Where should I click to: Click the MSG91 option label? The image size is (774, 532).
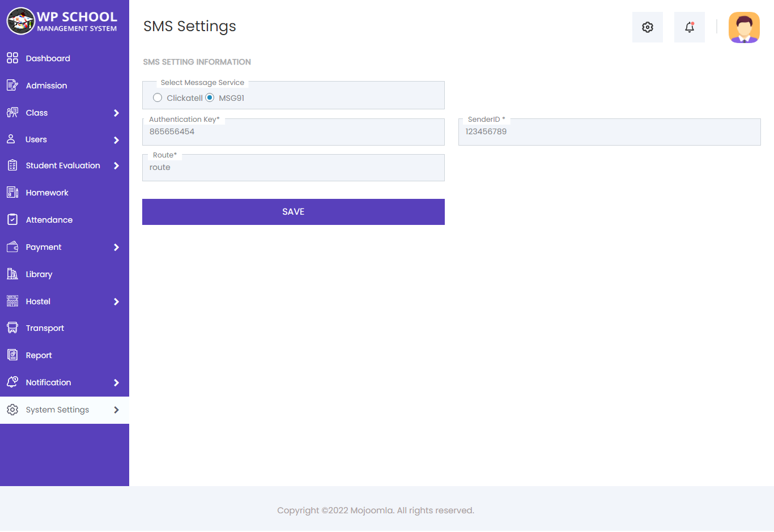232,98
